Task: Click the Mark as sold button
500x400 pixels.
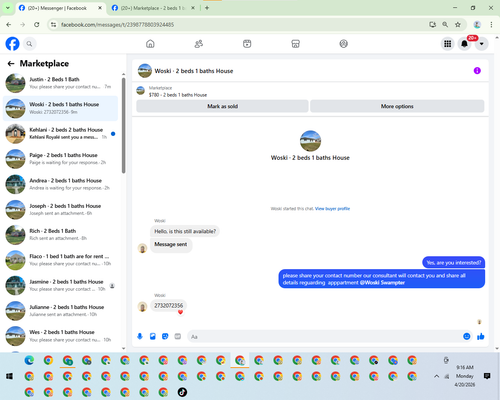Action: click(222, 106)
